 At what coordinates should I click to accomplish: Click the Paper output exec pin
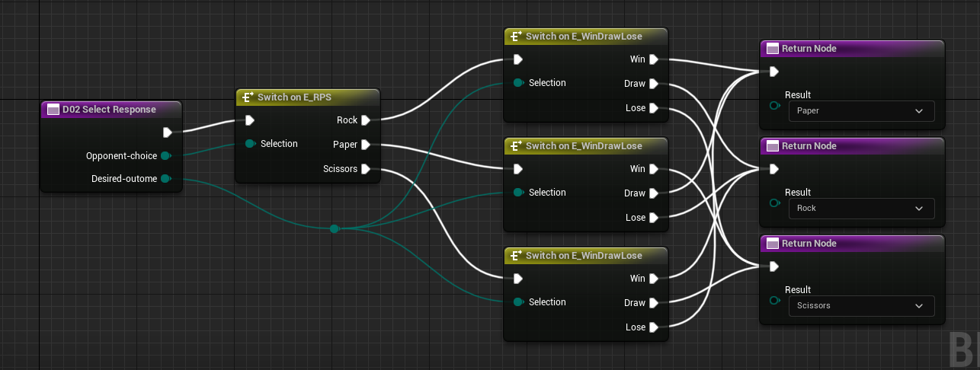coord(366,145)
